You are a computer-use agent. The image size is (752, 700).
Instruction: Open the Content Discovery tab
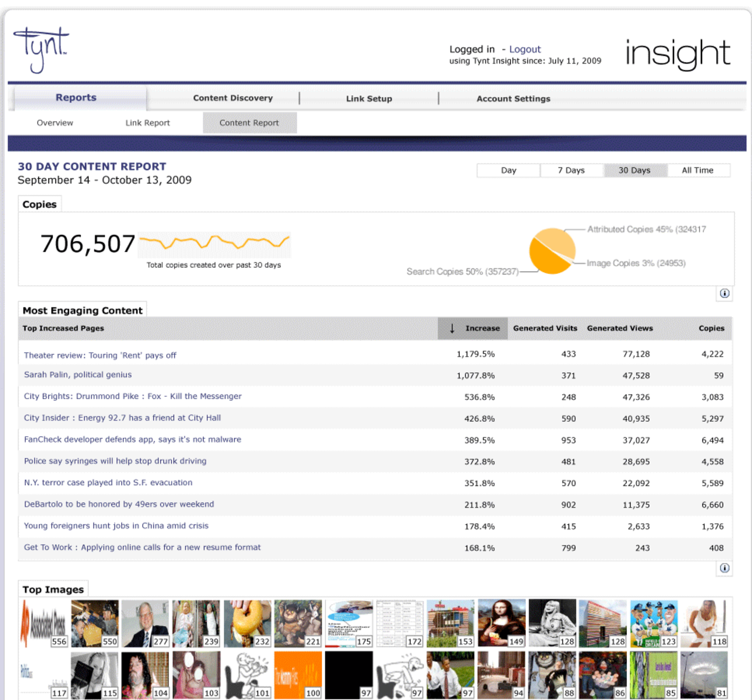[233, 98]
